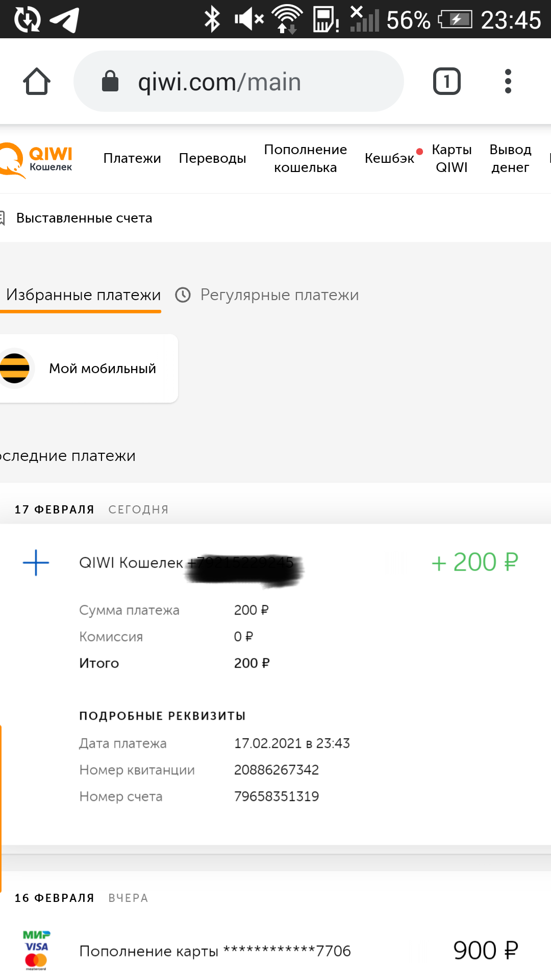Open the Платежи menu item

132,158
